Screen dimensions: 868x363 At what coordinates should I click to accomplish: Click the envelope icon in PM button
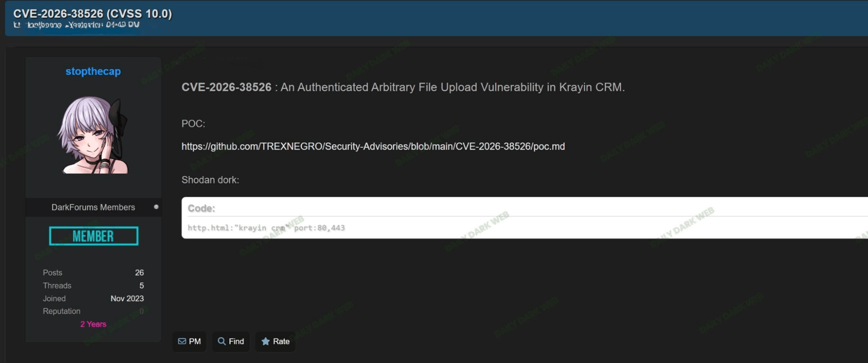(182, 341)
